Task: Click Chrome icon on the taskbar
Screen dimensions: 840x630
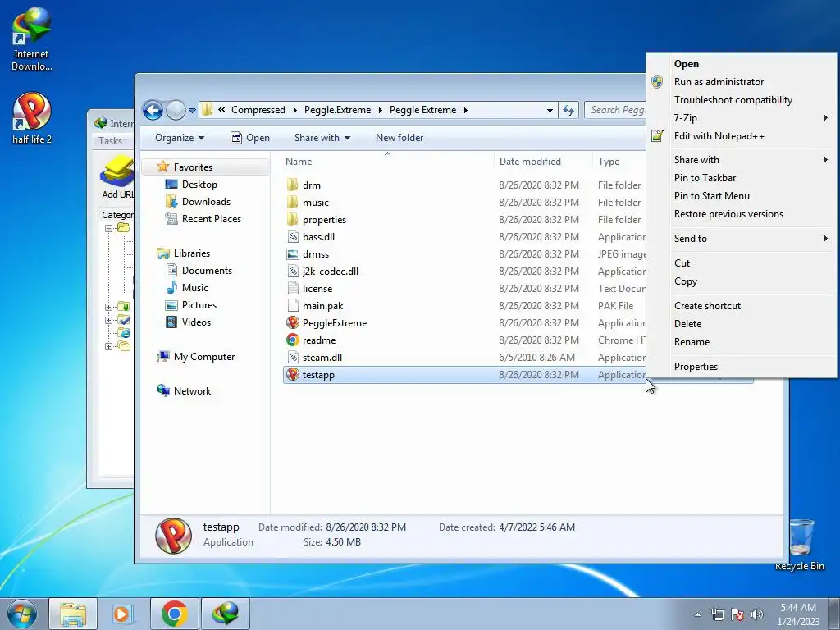Action: [x=174, y=614]
